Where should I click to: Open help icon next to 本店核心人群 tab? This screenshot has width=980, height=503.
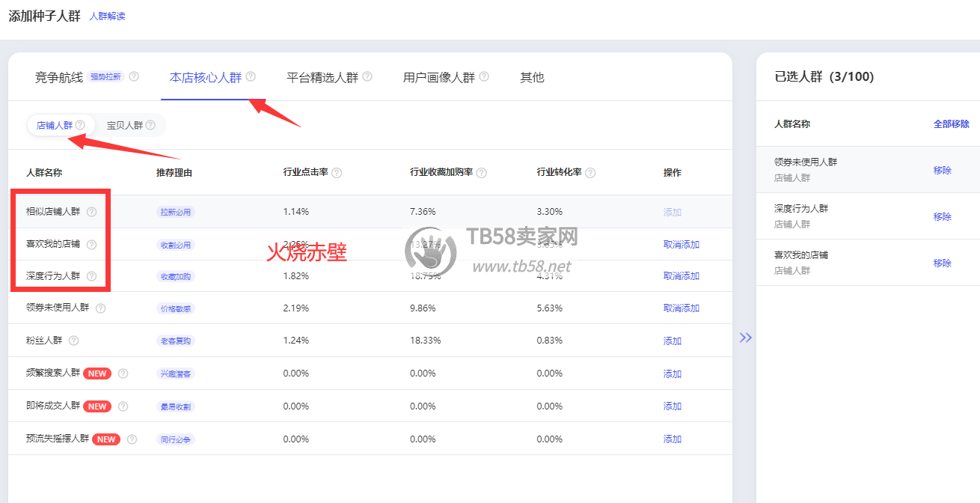point(251,76)
